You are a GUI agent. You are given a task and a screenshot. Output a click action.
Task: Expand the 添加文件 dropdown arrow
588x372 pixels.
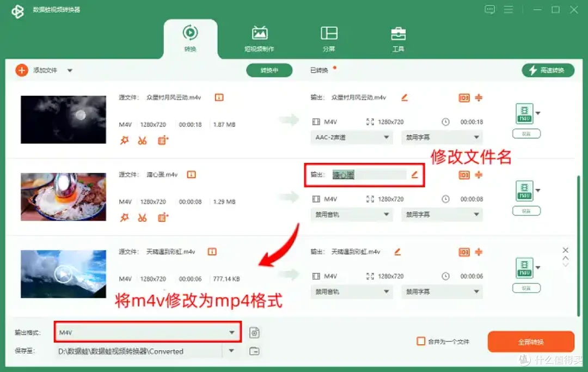click(70, 70)
